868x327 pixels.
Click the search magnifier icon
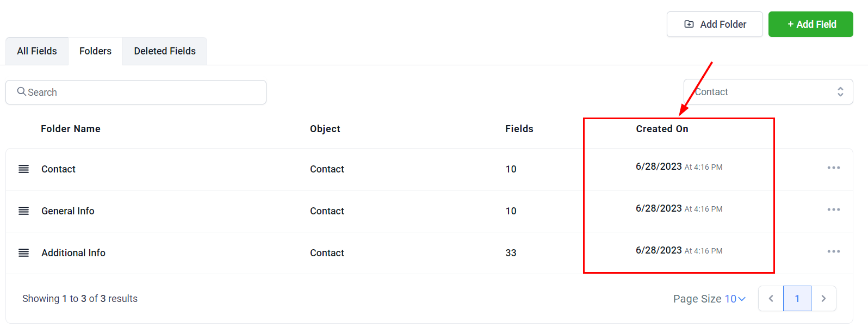pyautogui.click(x=22, y=92)
